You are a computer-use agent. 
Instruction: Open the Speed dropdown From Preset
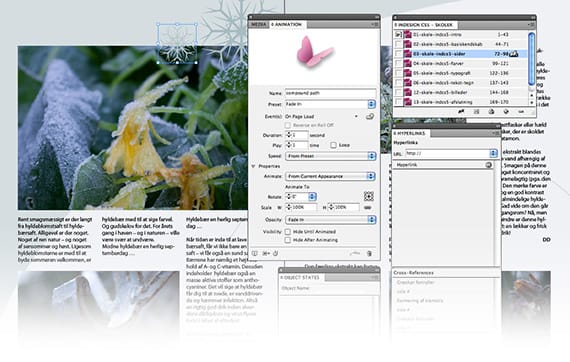pos(330,156)
